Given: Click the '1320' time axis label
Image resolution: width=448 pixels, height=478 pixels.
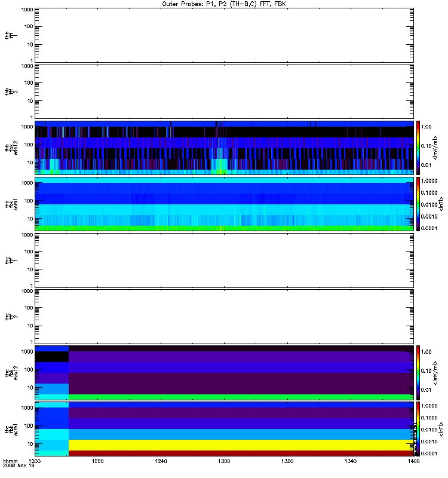Looking at the screenshot, I should tap(287, 461).
